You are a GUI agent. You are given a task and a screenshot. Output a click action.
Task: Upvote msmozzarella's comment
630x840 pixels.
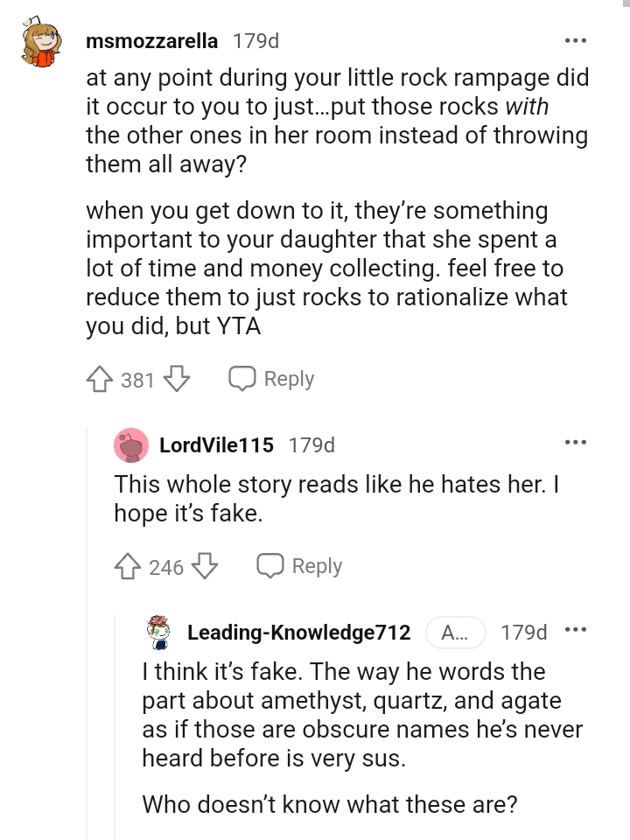click(99, 378)
